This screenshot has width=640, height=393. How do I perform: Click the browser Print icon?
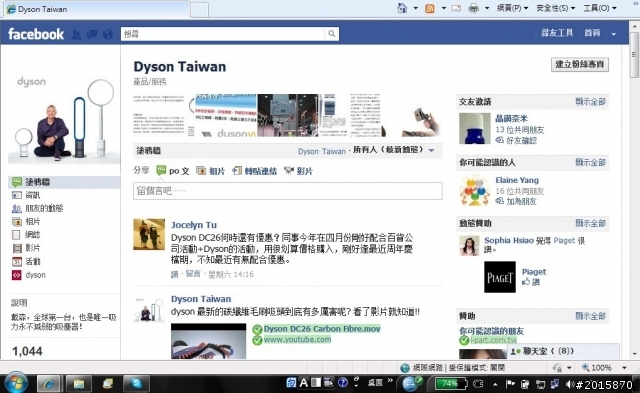[x=473, y=8]
